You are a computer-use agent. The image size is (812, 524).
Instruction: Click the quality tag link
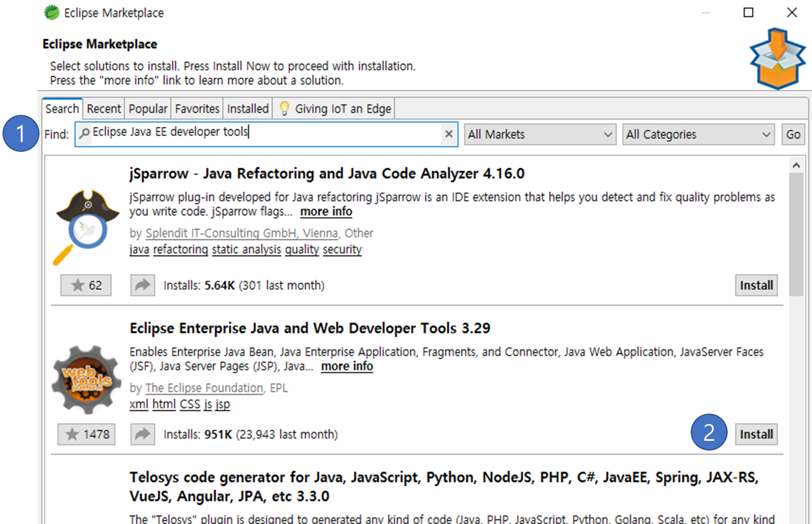(302, 250)
